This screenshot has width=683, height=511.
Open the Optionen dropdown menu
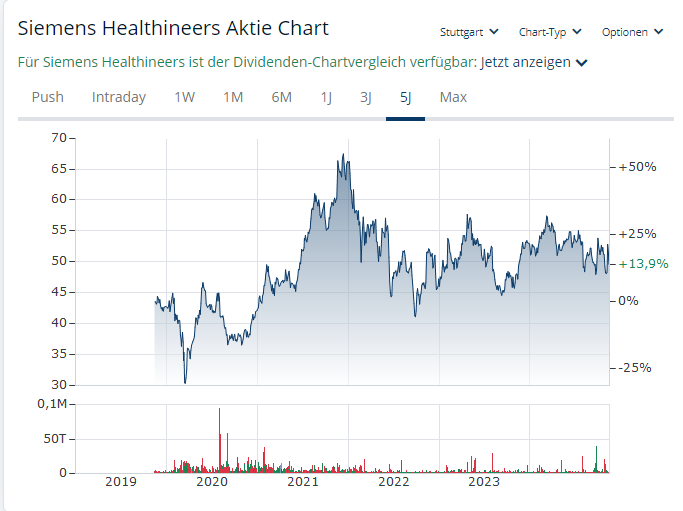(632, 32)
